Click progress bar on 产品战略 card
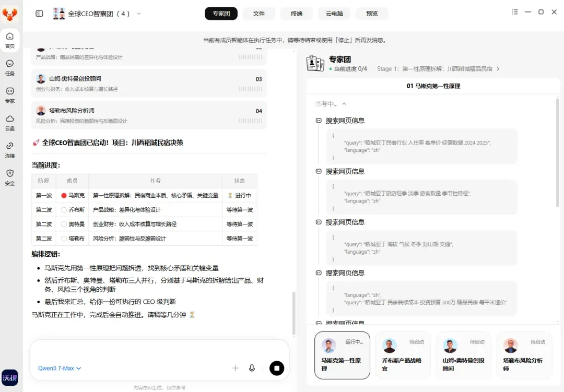Screen dimensions: 564x392 pyautogui.click(x=250, y=57)
